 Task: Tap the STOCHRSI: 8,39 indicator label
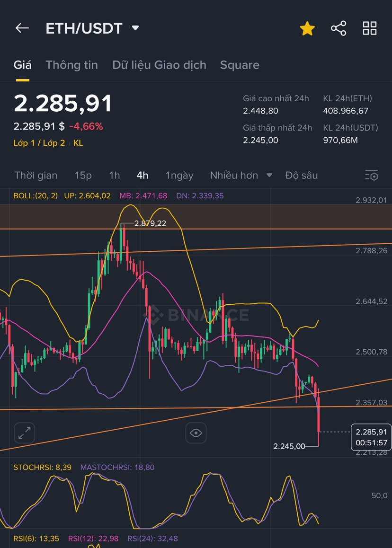coord(42,467)
